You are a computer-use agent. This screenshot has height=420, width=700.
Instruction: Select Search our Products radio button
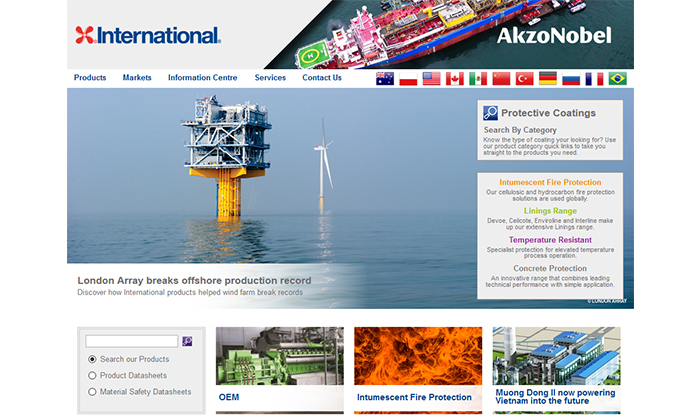click(x=92, y=359)
